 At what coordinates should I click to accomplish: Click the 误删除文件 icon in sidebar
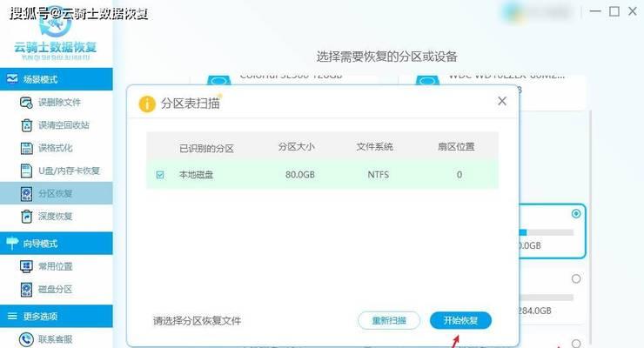26,102
